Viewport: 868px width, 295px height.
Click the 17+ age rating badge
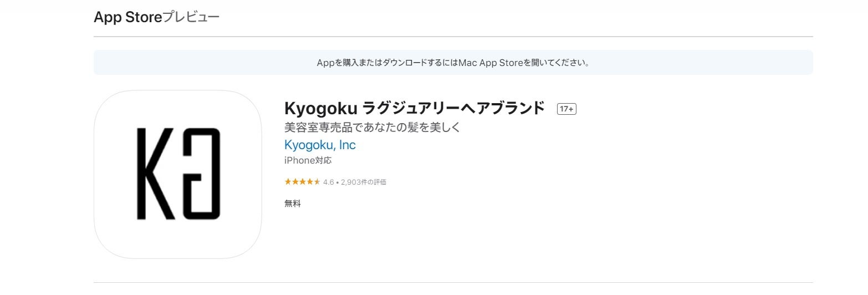pos(566,109)
